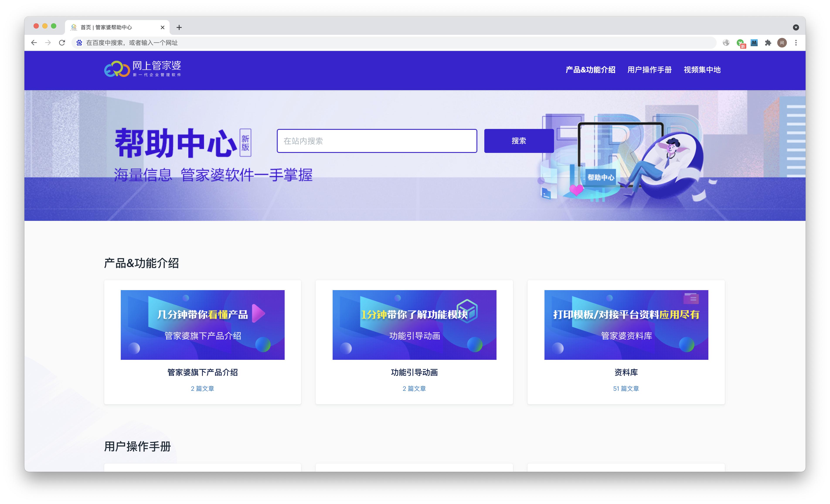The width and height of the screenshot is (830, 504).
Task: Click the Baidu icon in the address bar
Action: click(x=80, y=43)
